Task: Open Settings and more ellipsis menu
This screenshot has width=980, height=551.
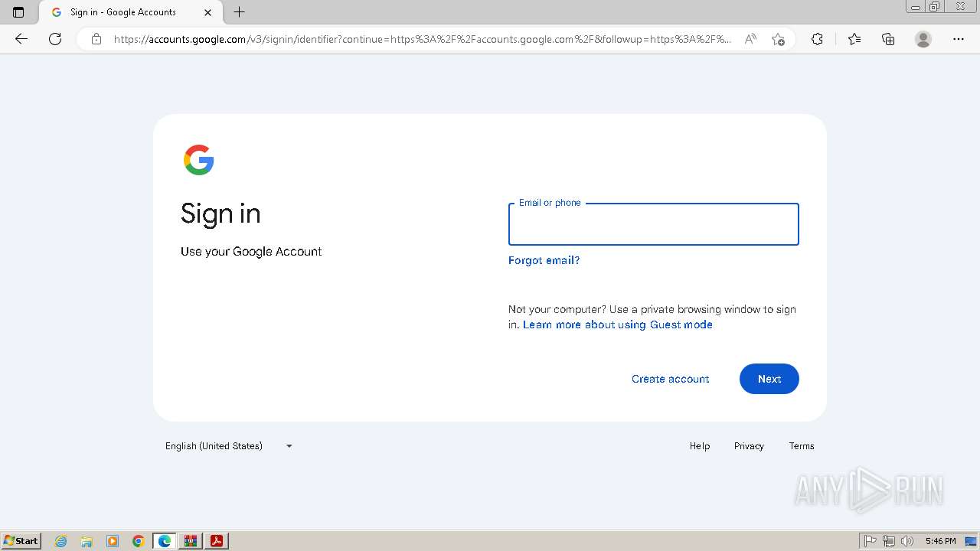Action: (959, 39)
